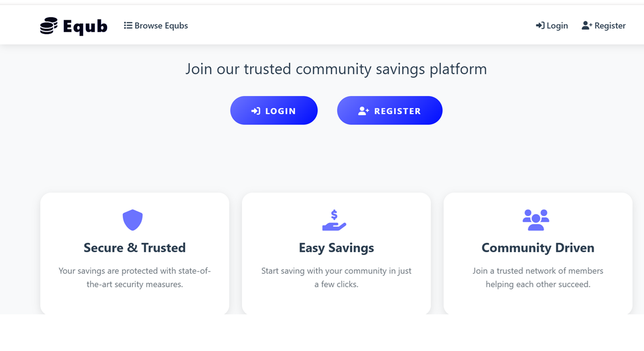Click the Join our trusted community savings tagline
This screenshot has height=351, width=644.
[336, 69]
